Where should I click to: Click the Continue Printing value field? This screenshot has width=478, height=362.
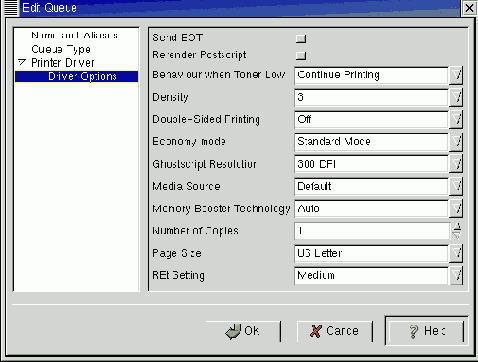[371, 75]
